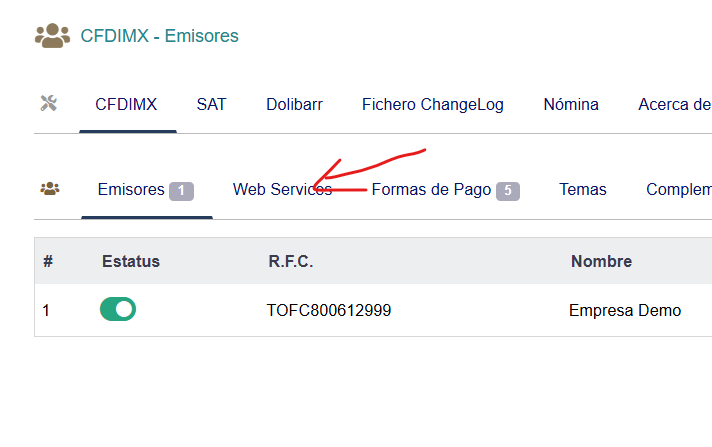Viewport: 712px width, 447px height.
Task: Click the Estatus column header
Action: [131, 261]
